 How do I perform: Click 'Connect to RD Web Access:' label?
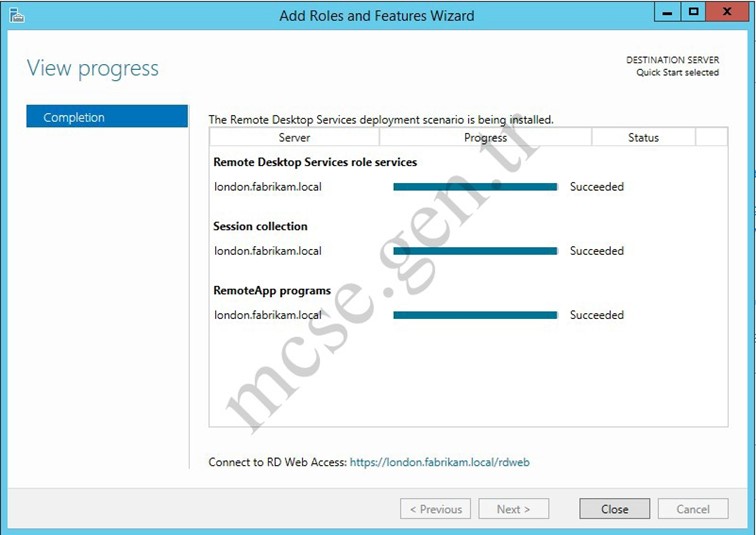[x=278, y=462]
